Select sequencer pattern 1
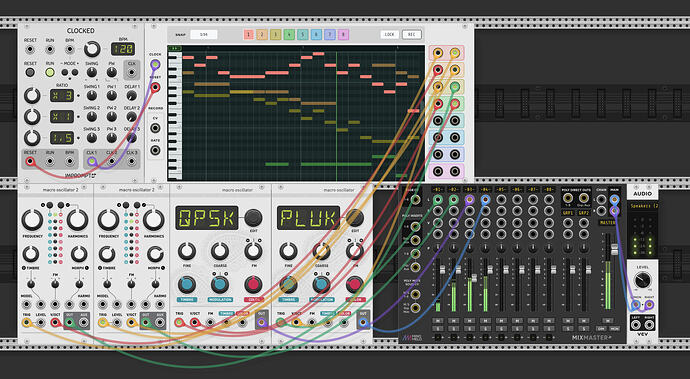 pos(249,34)
